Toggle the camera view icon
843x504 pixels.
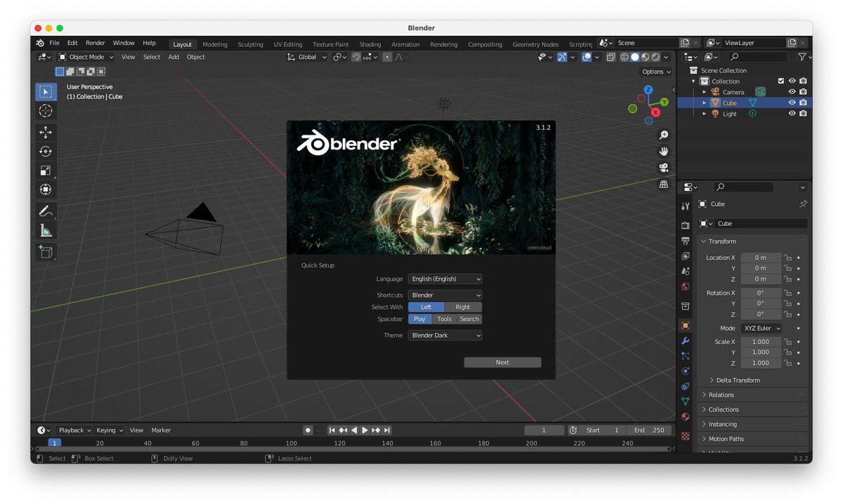click(663, 168)
